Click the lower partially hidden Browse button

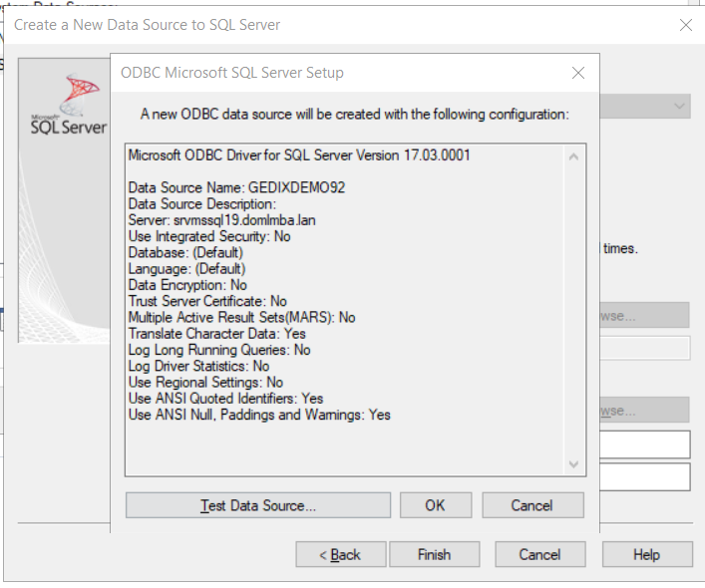644,410
